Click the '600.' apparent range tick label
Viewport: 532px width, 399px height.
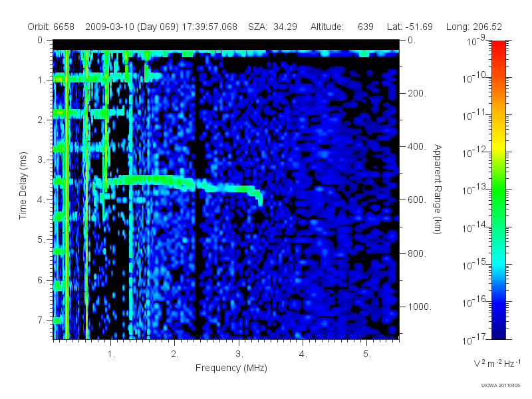point(417,200)
